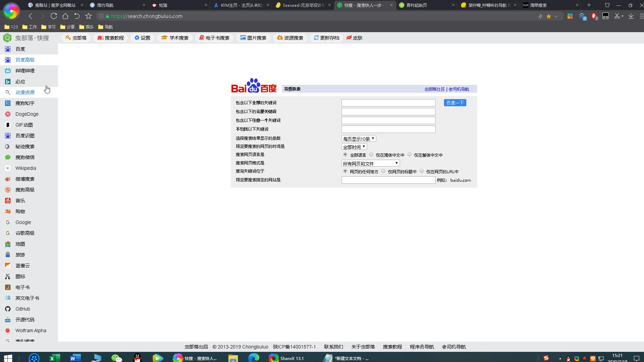Open the 每页显示10条 results dropdown
The image size is (644, 362).
[x=358, y=139]
